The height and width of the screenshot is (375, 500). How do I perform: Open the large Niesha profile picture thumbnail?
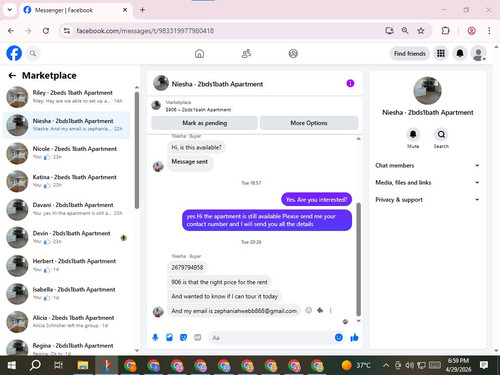tap(427, 90)
